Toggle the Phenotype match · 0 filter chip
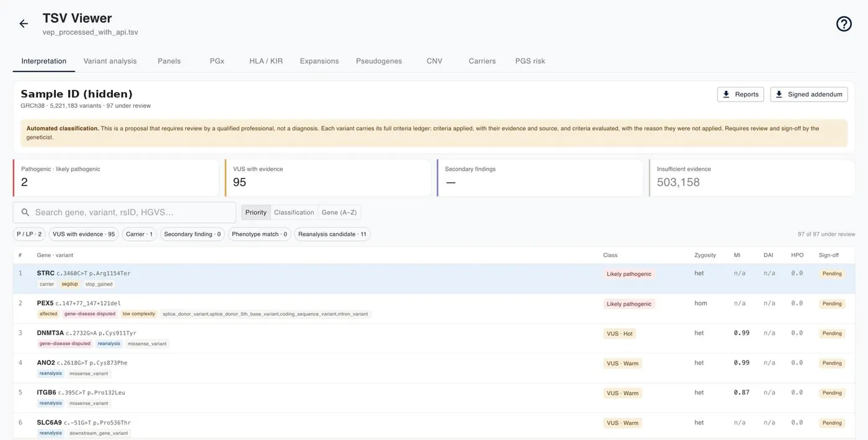Screen dimensions: 868x440 (259, 234)
